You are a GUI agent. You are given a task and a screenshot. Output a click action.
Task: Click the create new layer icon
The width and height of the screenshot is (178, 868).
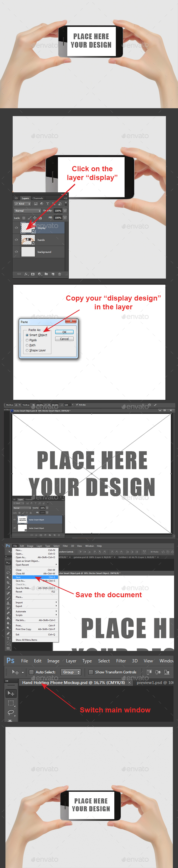53,274
